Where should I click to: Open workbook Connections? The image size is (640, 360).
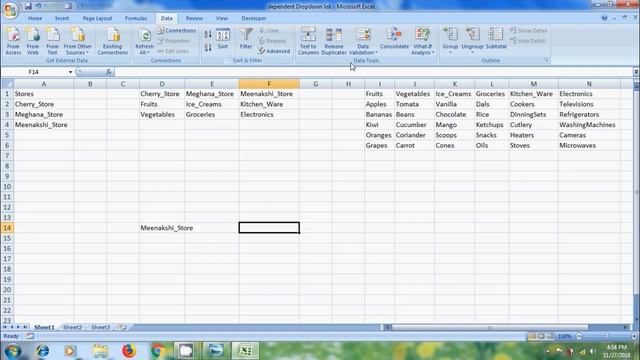(176, 30)
